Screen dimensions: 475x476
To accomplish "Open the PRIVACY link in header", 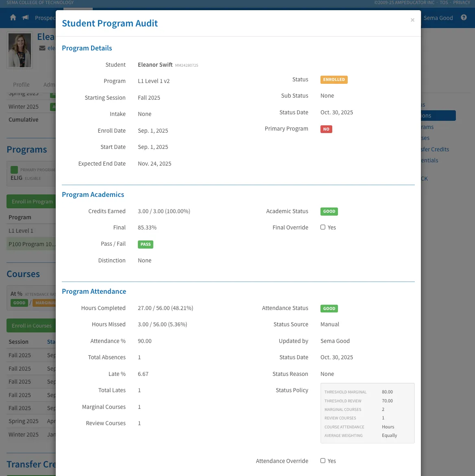I will click(x=461, y=3).
